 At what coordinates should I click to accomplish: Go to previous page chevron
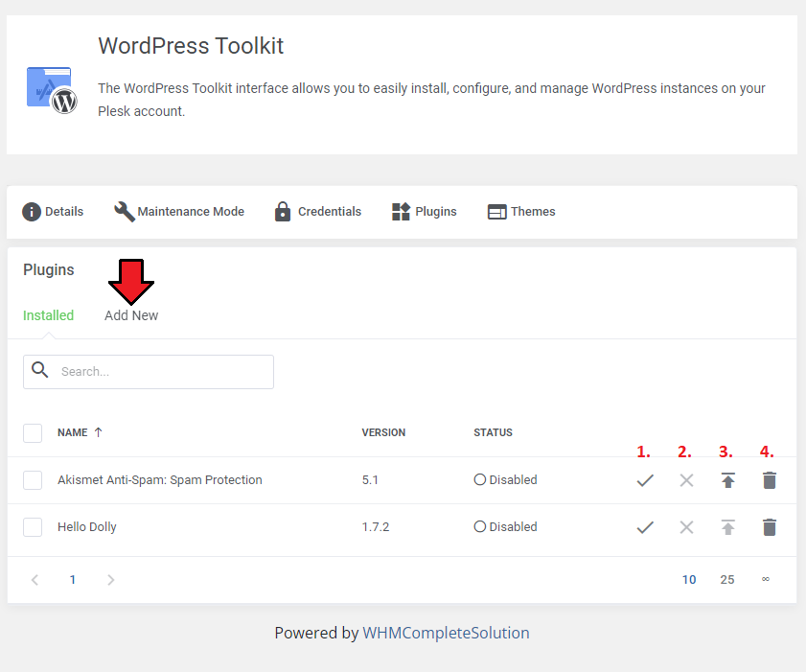point(35,580)
